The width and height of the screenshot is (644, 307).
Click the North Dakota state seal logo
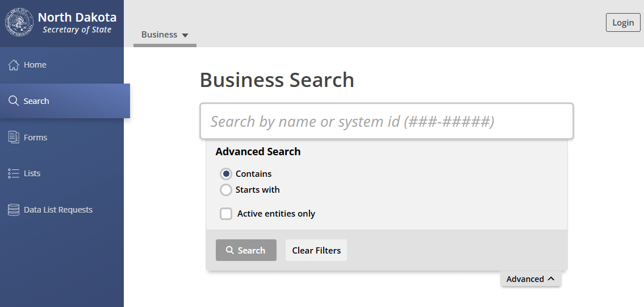pos(19,23)
